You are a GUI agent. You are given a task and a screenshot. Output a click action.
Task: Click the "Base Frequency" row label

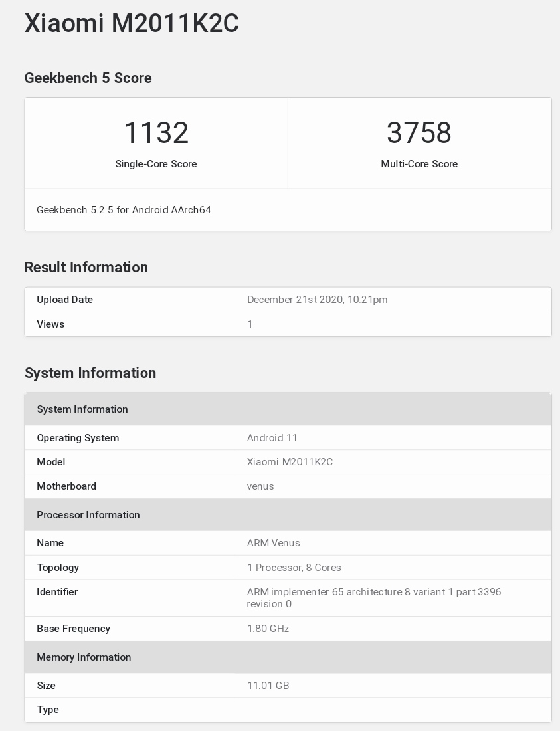tap(74, 629)
